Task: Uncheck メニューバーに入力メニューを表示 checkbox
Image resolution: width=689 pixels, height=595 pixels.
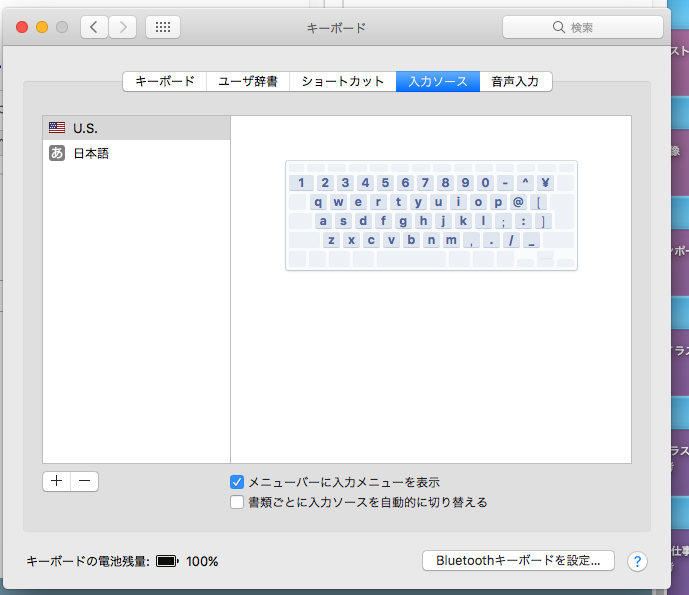Action: click(x=237, y=482)
